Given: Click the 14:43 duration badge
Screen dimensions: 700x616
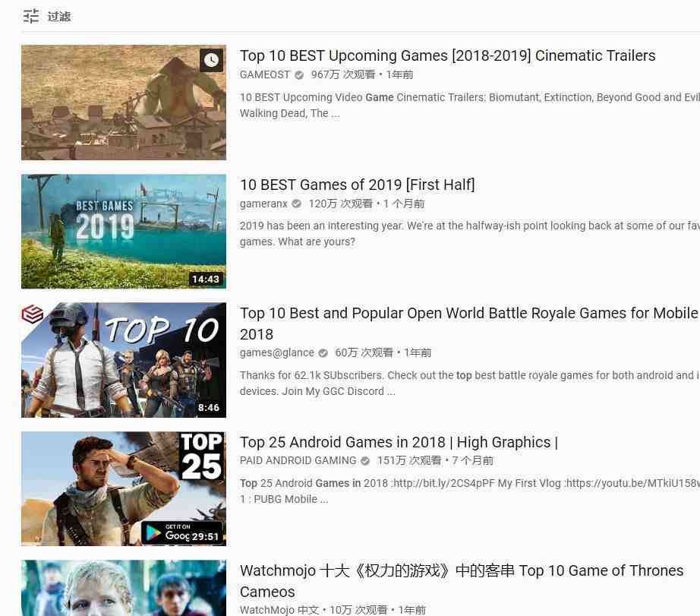Looking at the screenshot, I should (x=205, y=280).
